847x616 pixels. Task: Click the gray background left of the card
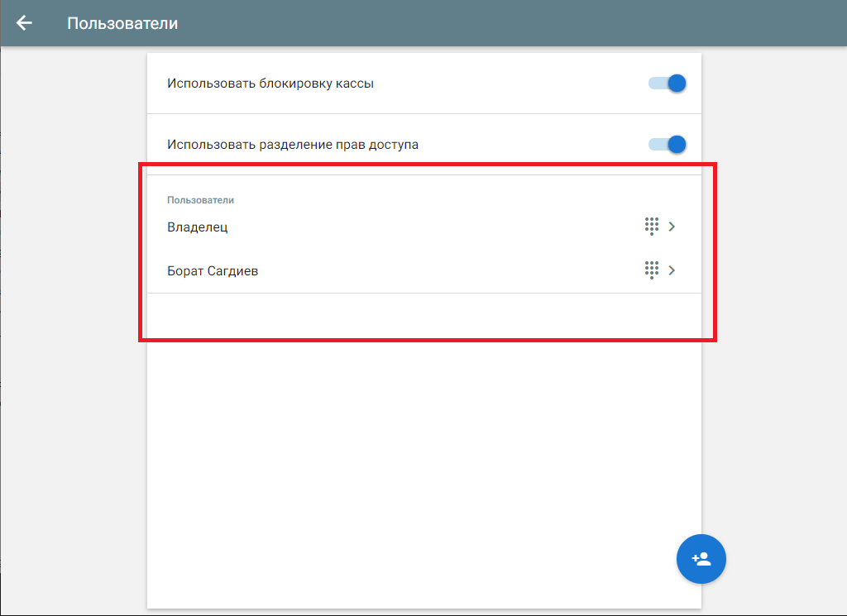[x=73, y=331]
